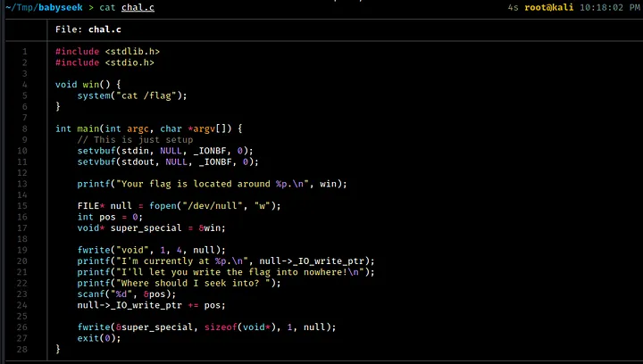Click the root@kali user label
This screenshot has height=364, width=643.
coord(548,7)
